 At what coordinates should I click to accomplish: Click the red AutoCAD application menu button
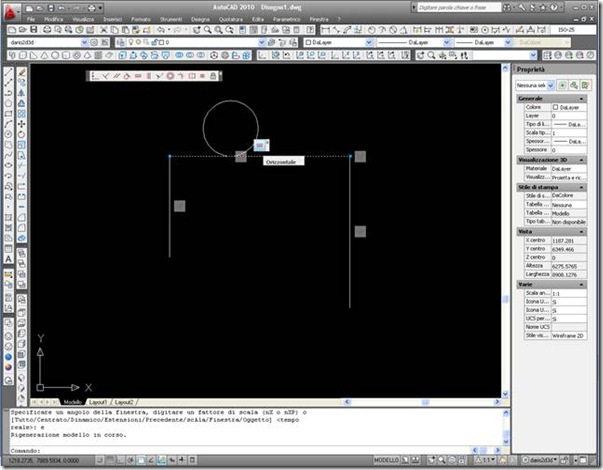coord(10,12)
